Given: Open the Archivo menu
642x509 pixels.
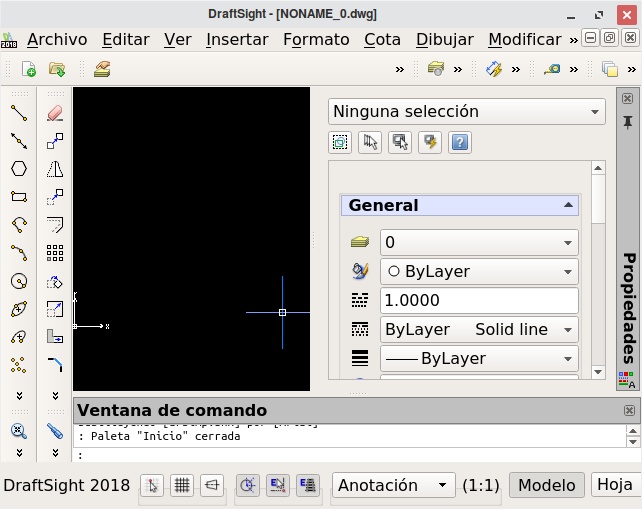Looking at the screenshot, I should click(57, 40).
